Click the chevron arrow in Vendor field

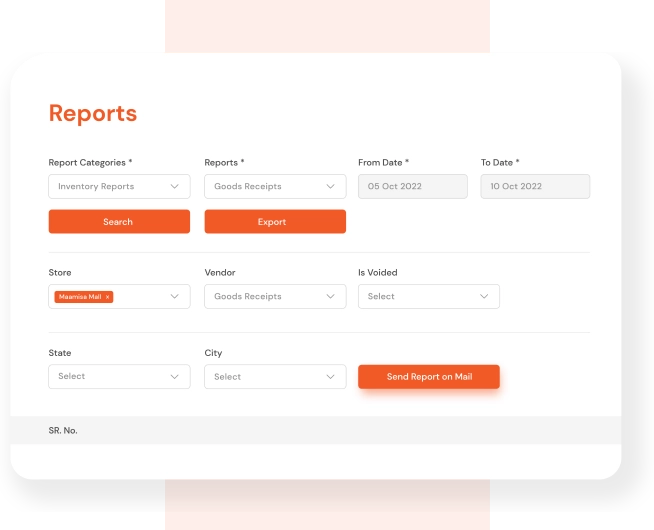pyautogui.click(x=330, y=296)
